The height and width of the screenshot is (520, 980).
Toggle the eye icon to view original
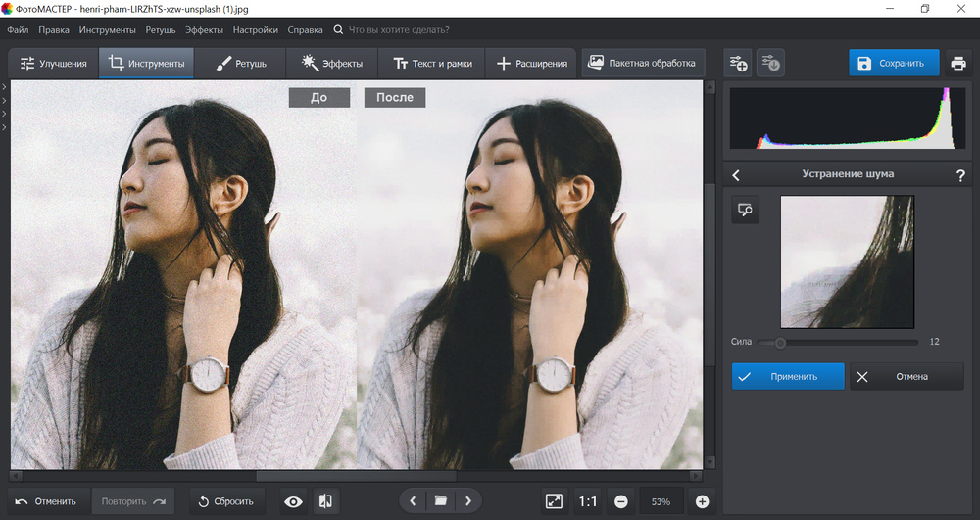tap(293, 501)
